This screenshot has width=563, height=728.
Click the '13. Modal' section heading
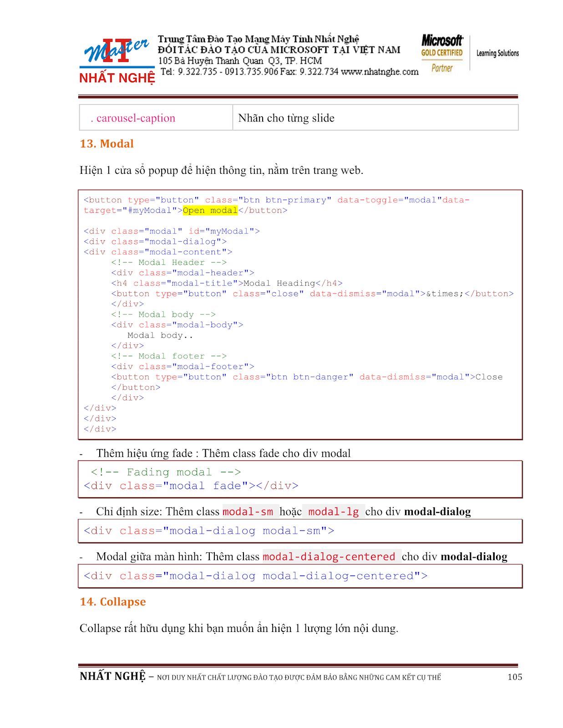click(x=107, y=144)
